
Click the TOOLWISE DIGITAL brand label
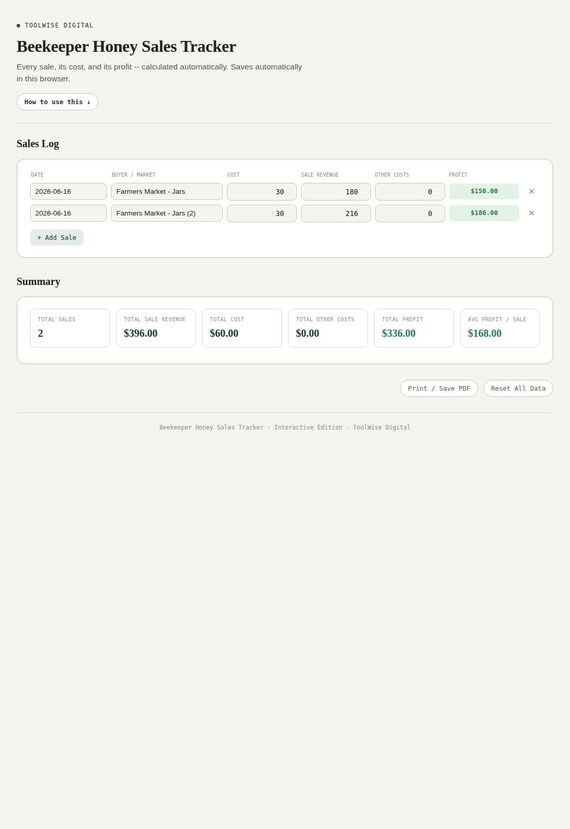pos(59,25)
